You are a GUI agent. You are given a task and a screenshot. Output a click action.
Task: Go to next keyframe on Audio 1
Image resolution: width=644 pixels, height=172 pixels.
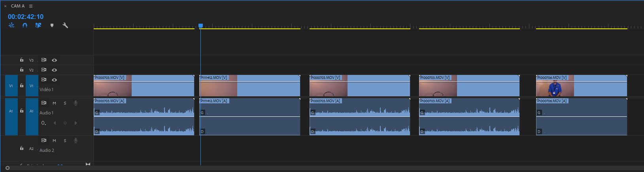coord(76,123)
